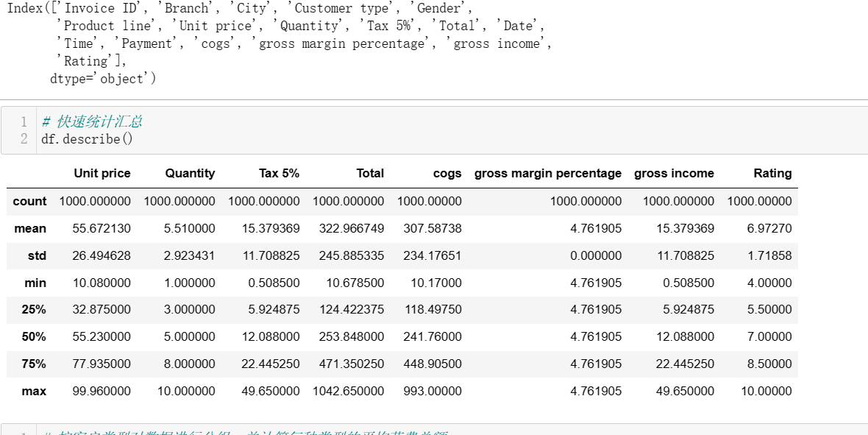
Task: Click the dtype='object' output text
Action: pos(103,79)
